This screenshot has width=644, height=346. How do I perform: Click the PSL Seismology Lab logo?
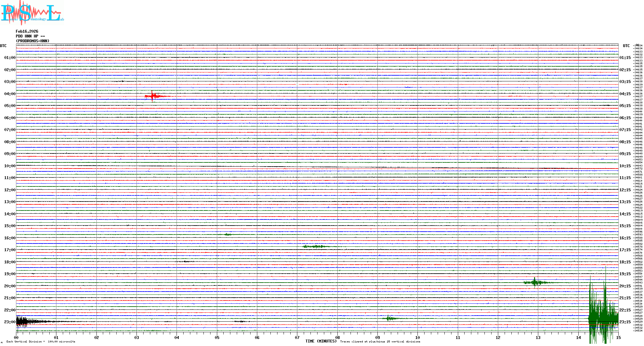(32, 13)
